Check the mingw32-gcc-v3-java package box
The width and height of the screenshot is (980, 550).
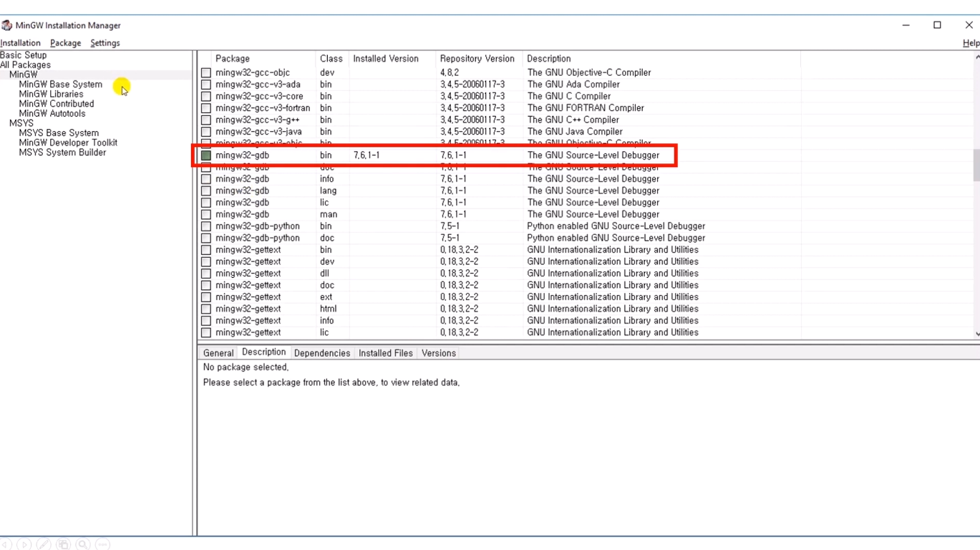click(206, 132)
